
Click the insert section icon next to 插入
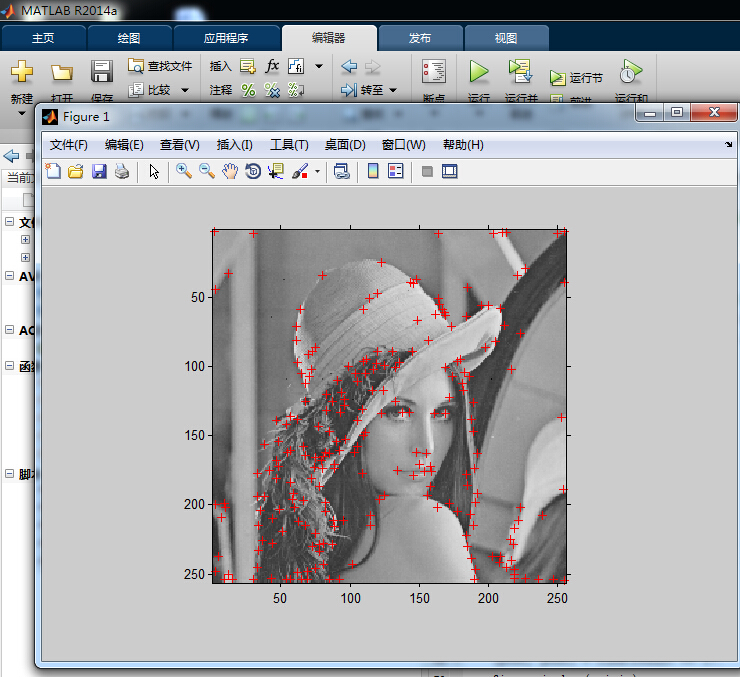click(248, 66)
